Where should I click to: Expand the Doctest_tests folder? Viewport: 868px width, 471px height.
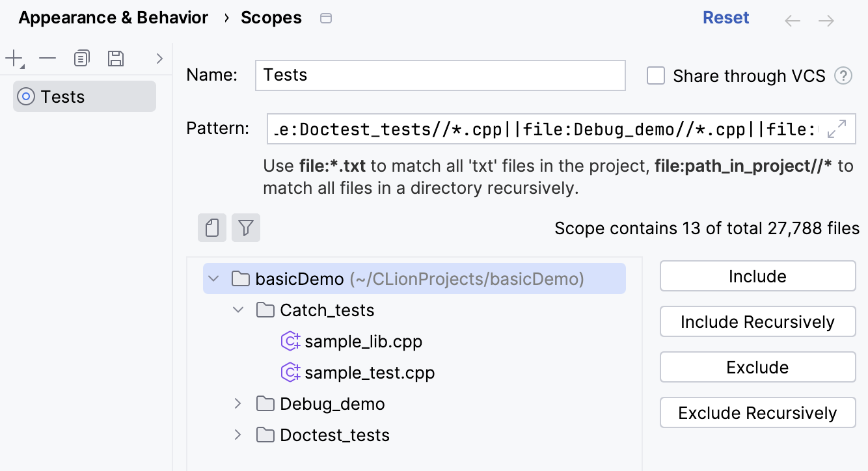click(237, 435)
